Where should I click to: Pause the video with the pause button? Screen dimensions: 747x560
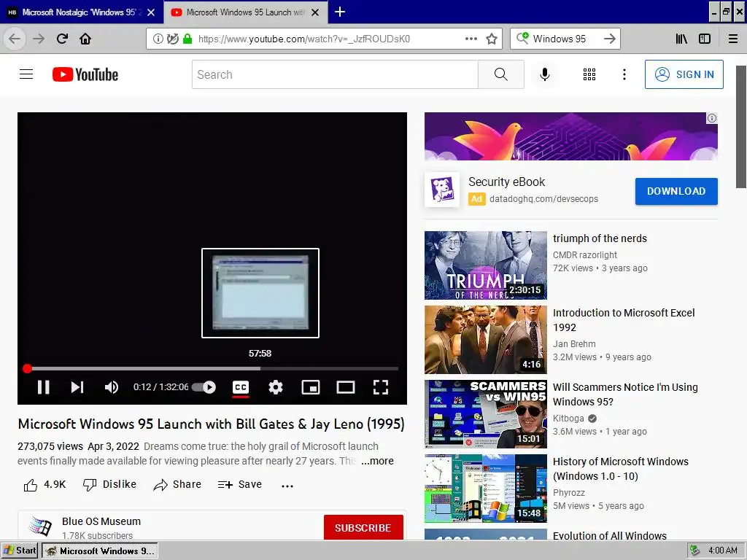pos(43,387)
